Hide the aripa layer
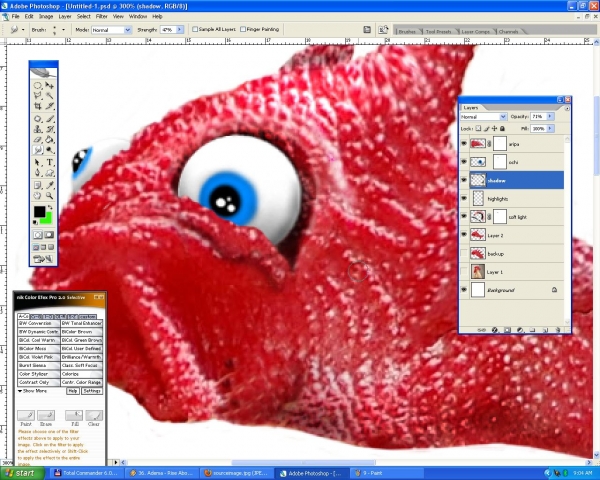 click(464, 144)
